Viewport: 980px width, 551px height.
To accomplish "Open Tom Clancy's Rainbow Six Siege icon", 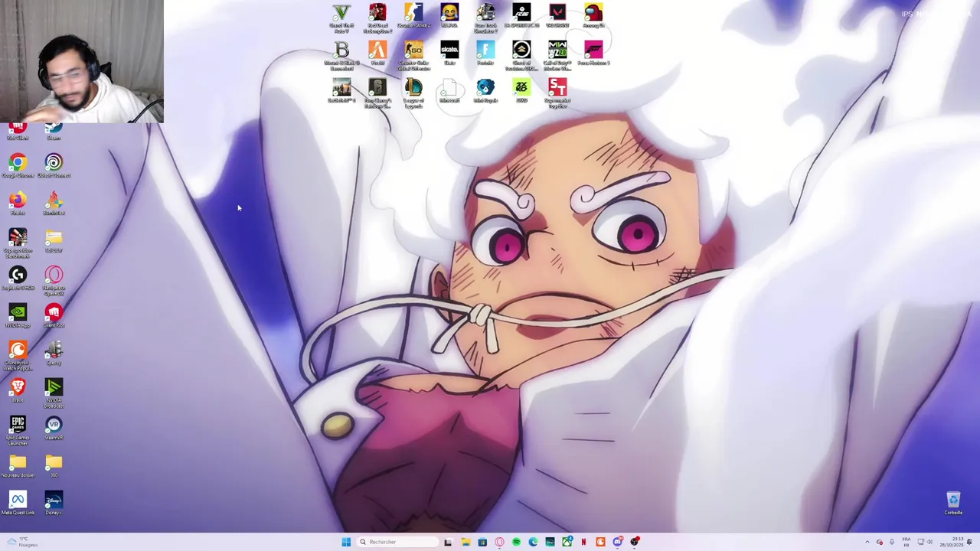I will pyautogui.click(x=377, y=93).
